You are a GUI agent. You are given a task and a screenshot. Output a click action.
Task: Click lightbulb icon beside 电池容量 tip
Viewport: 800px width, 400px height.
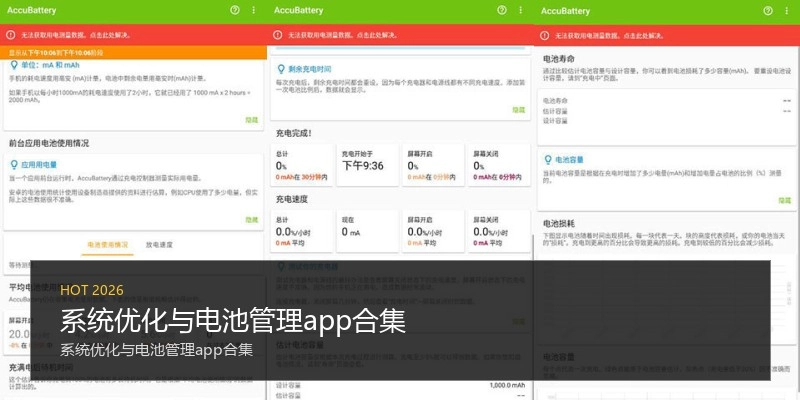pos(548,160)
